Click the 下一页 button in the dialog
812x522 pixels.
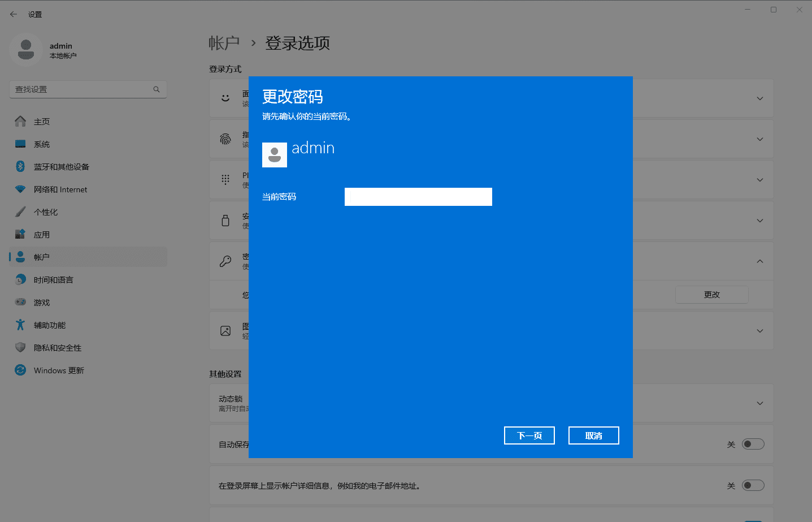pyautogui.click(x=529, y=435)
